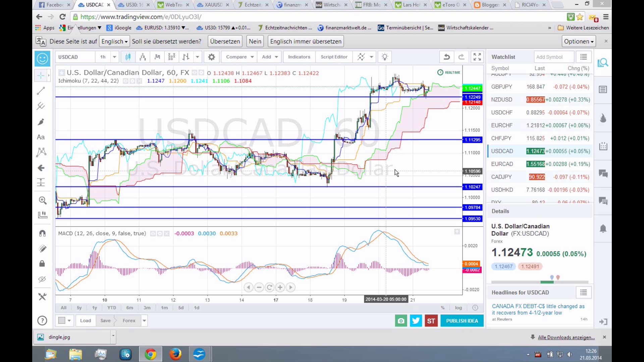Click the Add Symbol input field

(x=553, y=57)
